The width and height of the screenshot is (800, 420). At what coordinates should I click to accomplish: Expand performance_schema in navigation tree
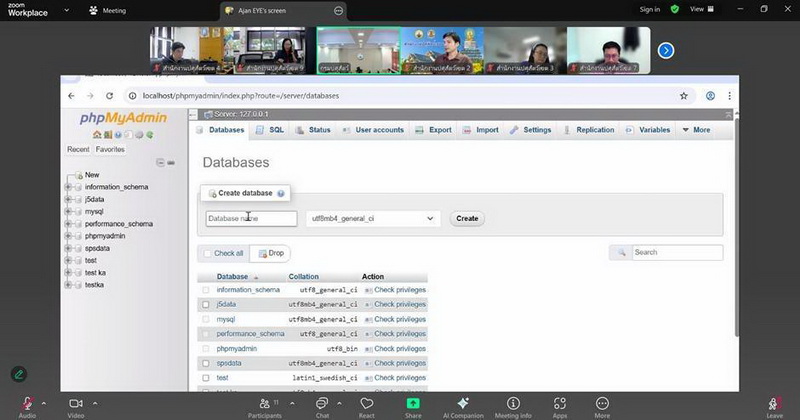[68, 224]
